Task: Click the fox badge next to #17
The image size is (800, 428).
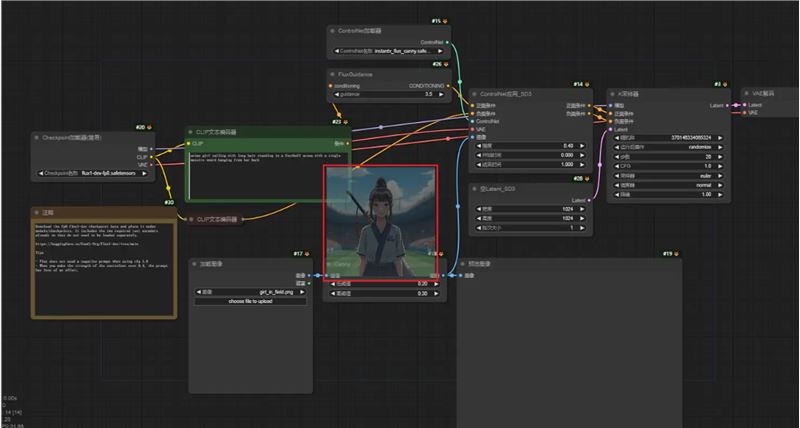Action: point(307,254)
